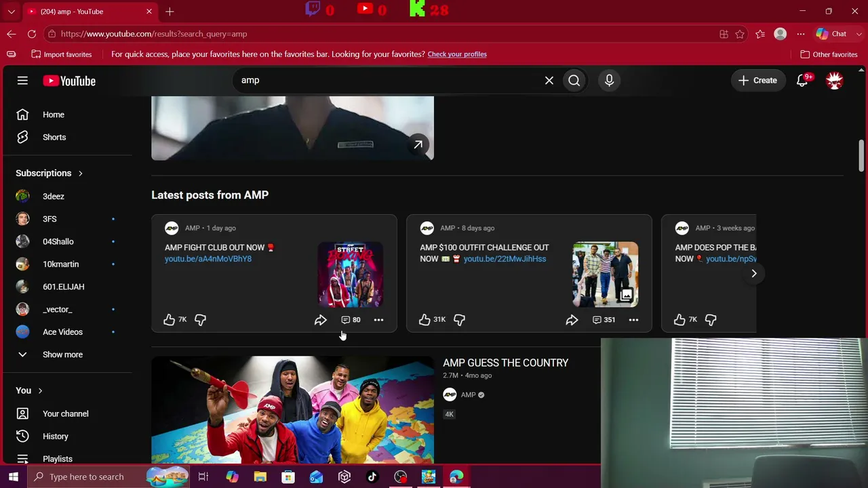The height and width of the screenshot is (488, 868).
Task: Focus the YouTube search box containing amp
Action: [390, 81]
